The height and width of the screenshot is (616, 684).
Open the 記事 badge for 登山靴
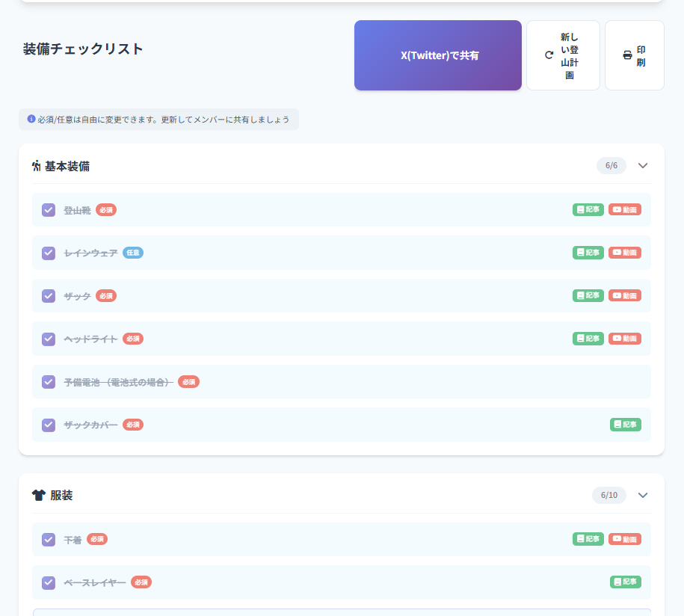coord(588,210)
